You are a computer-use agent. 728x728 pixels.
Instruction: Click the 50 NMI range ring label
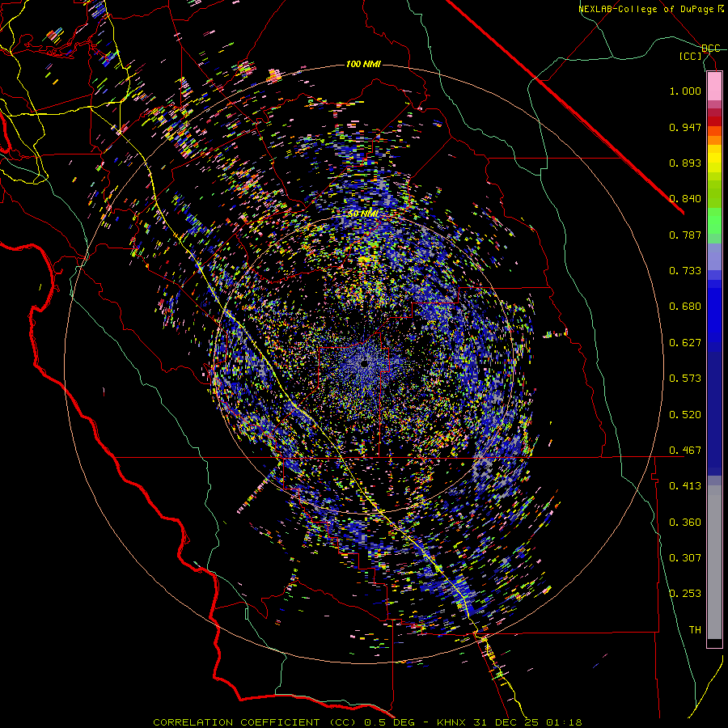[x=362, y=214]
